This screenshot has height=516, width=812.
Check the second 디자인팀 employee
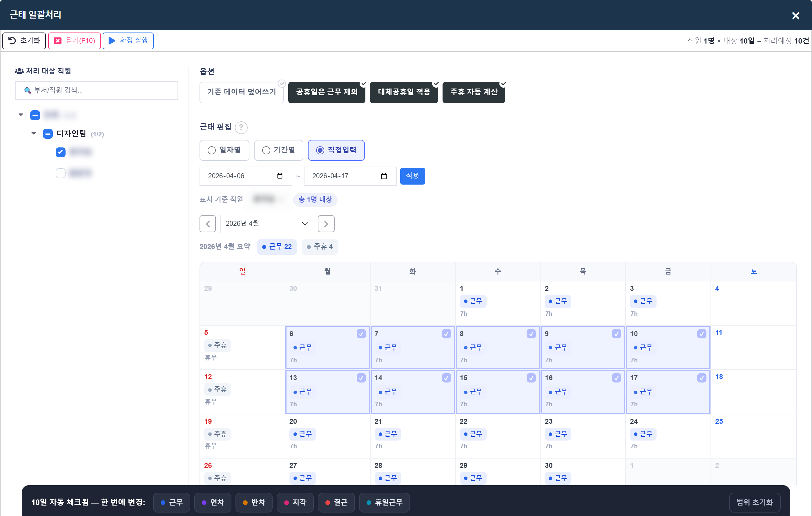[x=60, y=173]
